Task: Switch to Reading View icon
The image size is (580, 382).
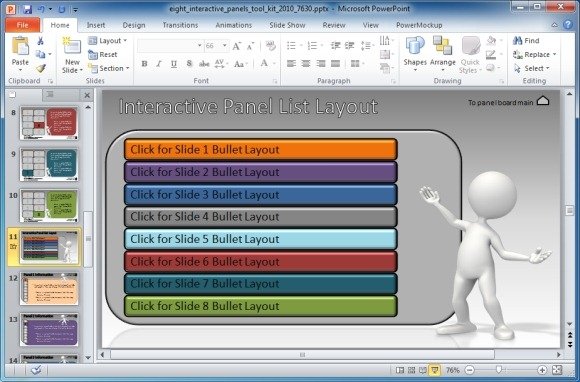Action: click(422, 370)
